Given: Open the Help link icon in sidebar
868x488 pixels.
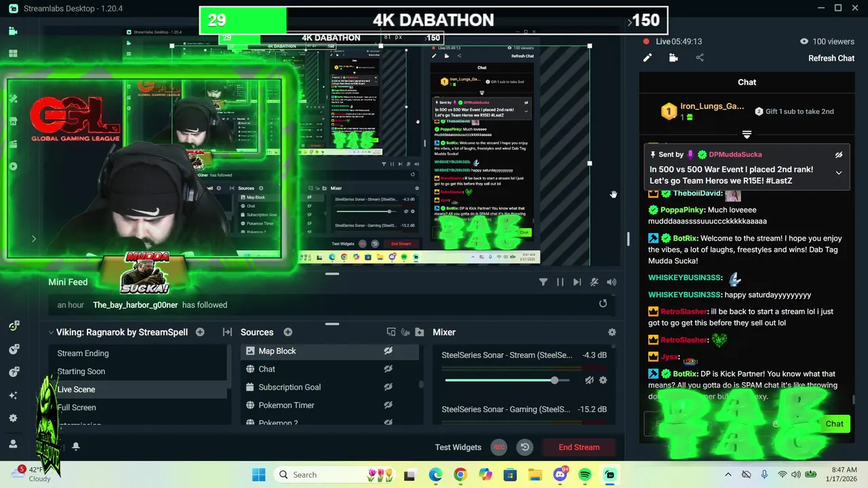Looking at the screenshot, I should click(14, 372).
